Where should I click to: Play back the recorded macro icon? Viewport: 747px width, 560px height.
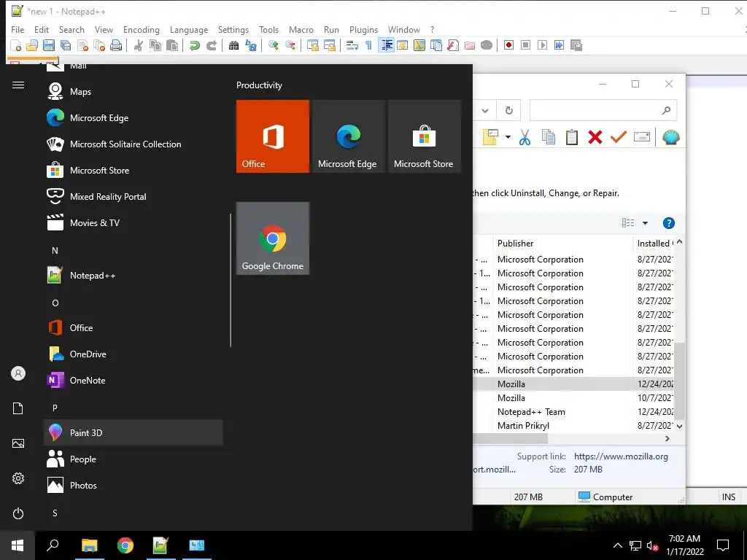point(542,45)
